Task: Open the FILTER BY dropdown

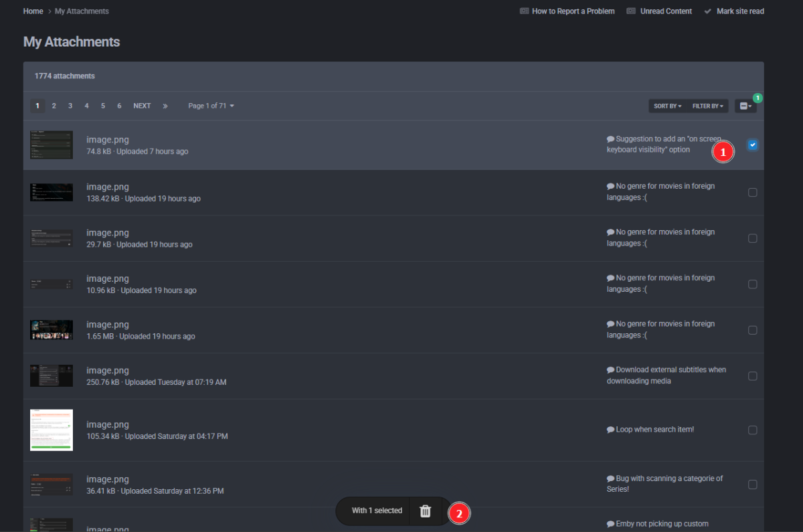Action: tap(708, 106)
